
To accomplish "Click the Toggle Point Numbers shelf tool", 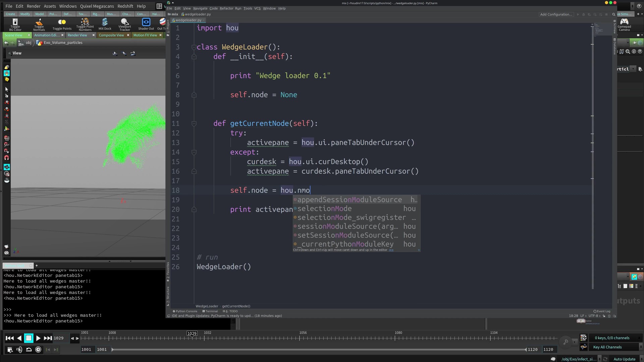I will tap(85, 24).
